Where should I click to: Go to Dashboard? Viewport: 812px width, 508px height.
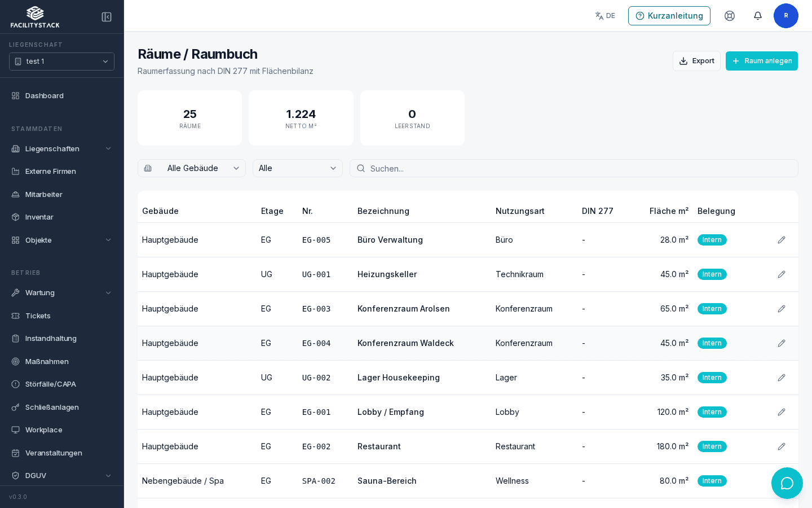click(62, 95)
